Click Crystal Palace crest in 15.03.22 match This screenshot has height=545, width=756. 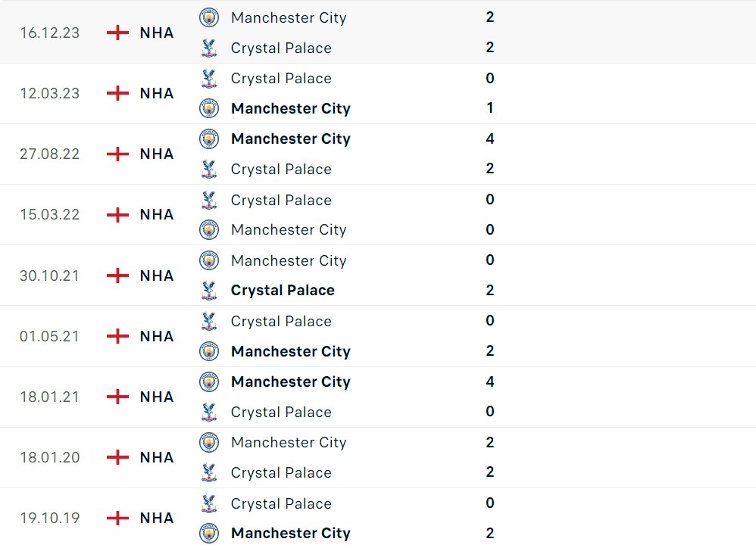click(x=209, y=200)
